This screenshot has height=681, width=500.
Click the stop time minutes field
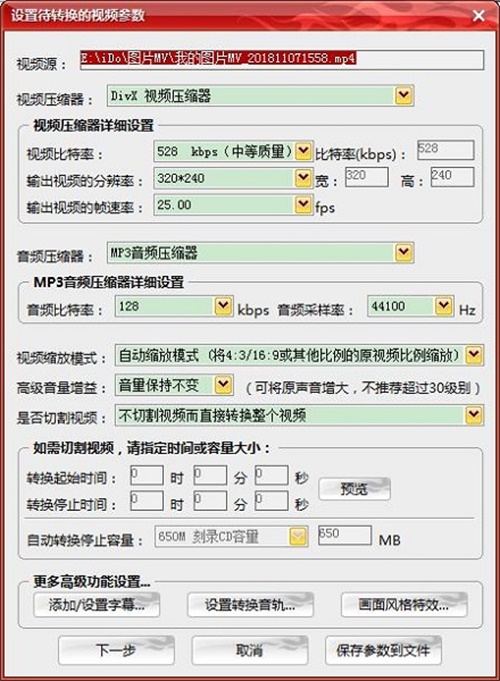click(x=210, y=501)
